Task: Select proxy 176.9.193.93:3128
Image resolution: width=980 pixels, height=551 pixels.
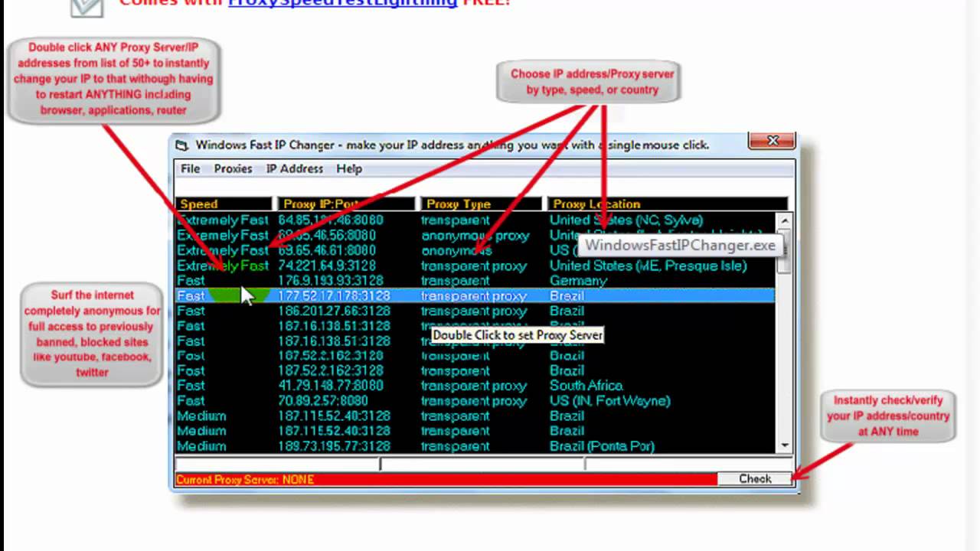Action: click(x=331, y=281)
